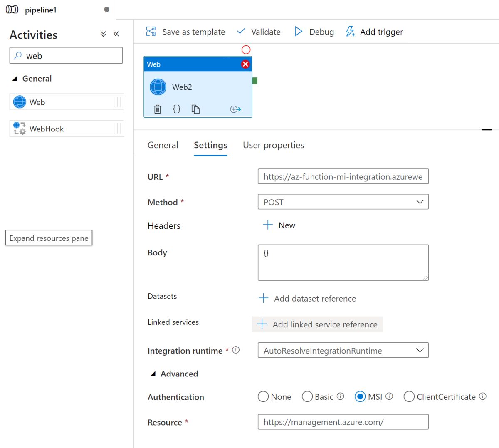Click Add dataset reference
The width and height of the screenshot is (499, 448).
coord(307,299)
